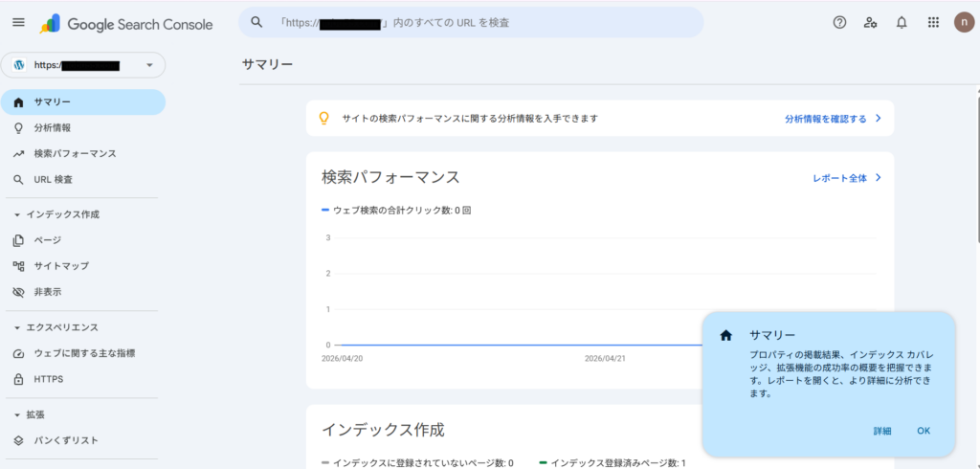Click the user account avatar
Image resolution: width=980 pixels, height=469 pixels.
pos(964,23)
